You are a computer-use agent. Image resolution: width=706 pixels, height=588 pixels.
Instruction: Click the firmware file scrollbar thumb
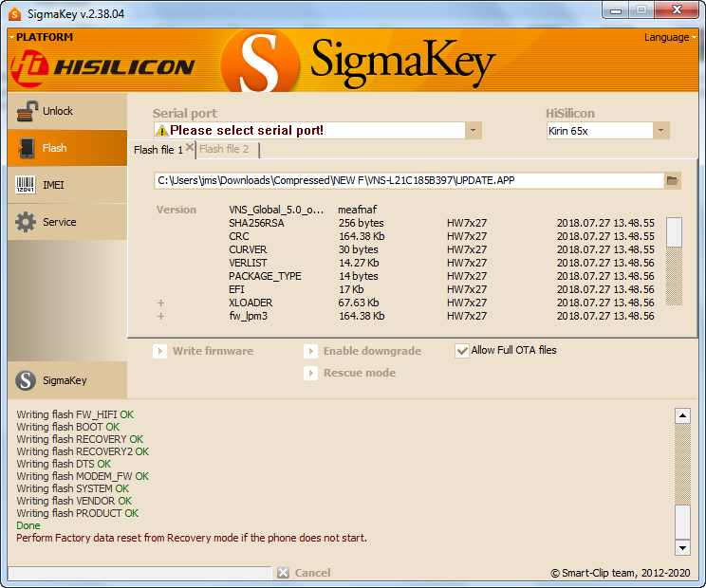[x=674, y=232]
